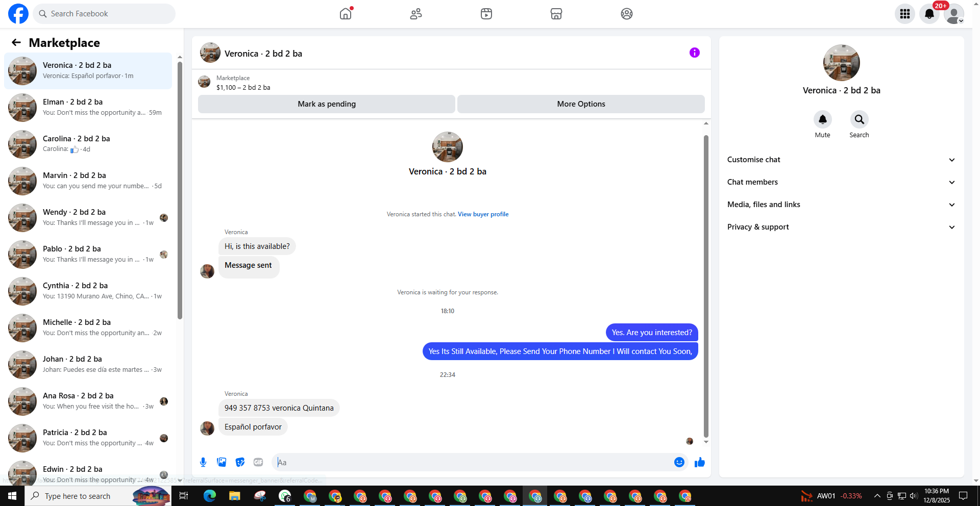
Task: Go to the Home feed icon
Action: click(346, 14)
